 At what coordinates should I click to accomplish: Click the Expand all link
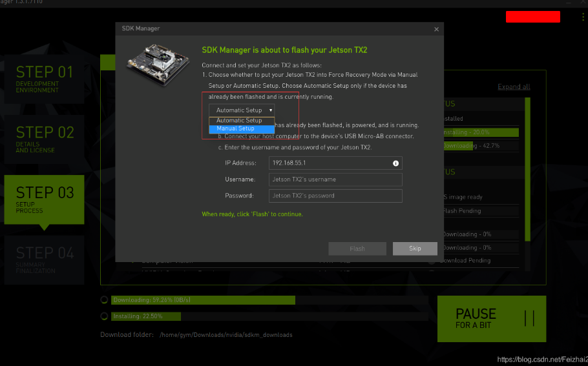click(x=514, y=87)
